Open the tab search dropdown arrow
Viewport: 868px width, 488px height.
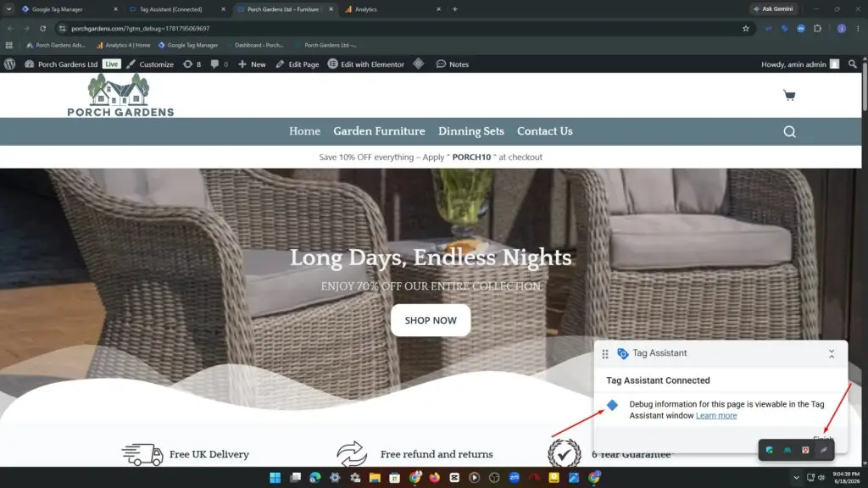(8, 8)
